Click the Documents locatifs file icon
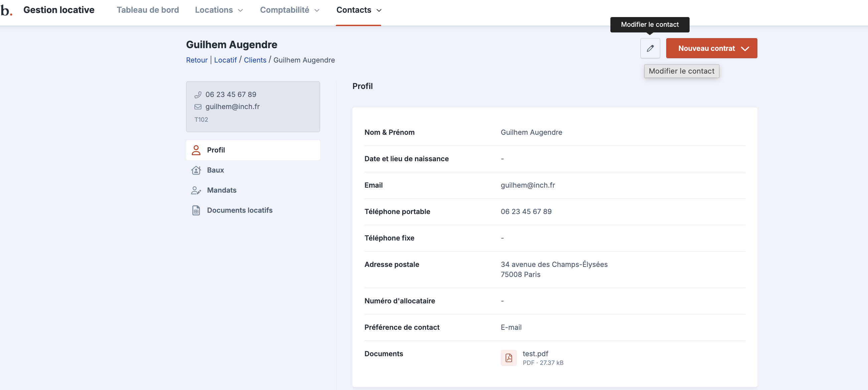868x390 pixels. (196, 210)
